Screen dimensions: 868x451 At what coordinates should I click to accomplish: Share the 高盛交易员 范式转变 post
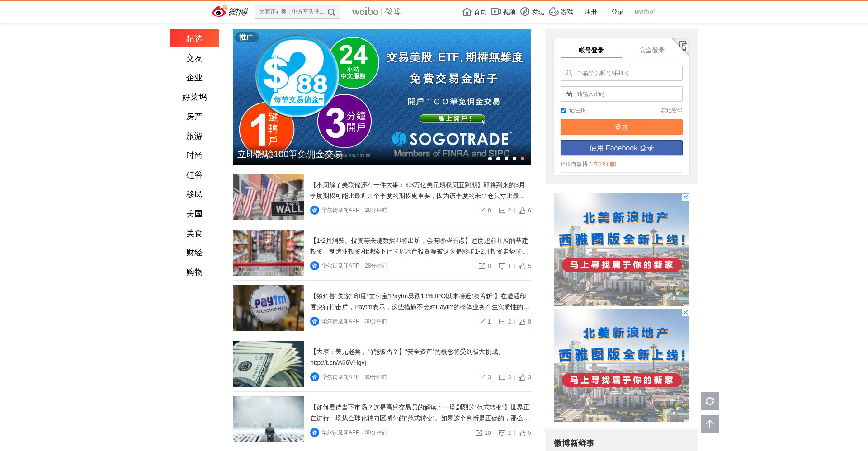(x=483, y=433)
